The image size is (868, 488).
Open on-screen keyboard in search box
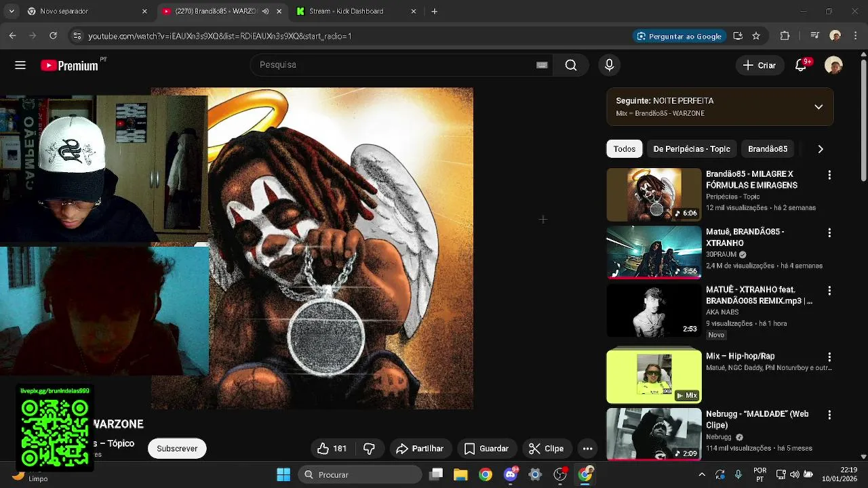point(542,65)
